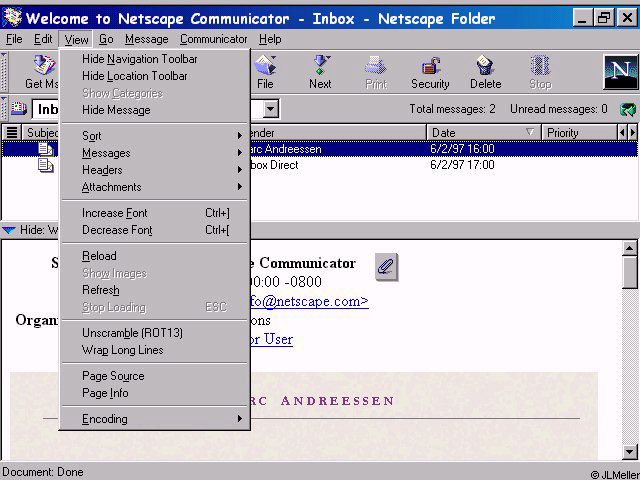Viewport: 640px width, 480px height.
Task: Click the green Message Center icon
Action: (x=628, y=109)
